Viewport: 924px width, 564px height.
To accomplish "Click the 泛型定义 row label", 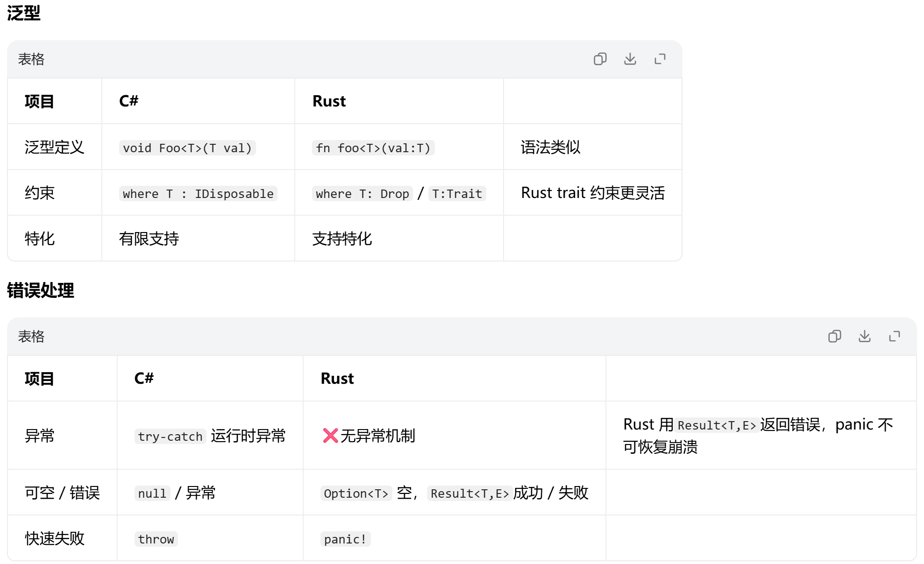I will pos(54,147).
